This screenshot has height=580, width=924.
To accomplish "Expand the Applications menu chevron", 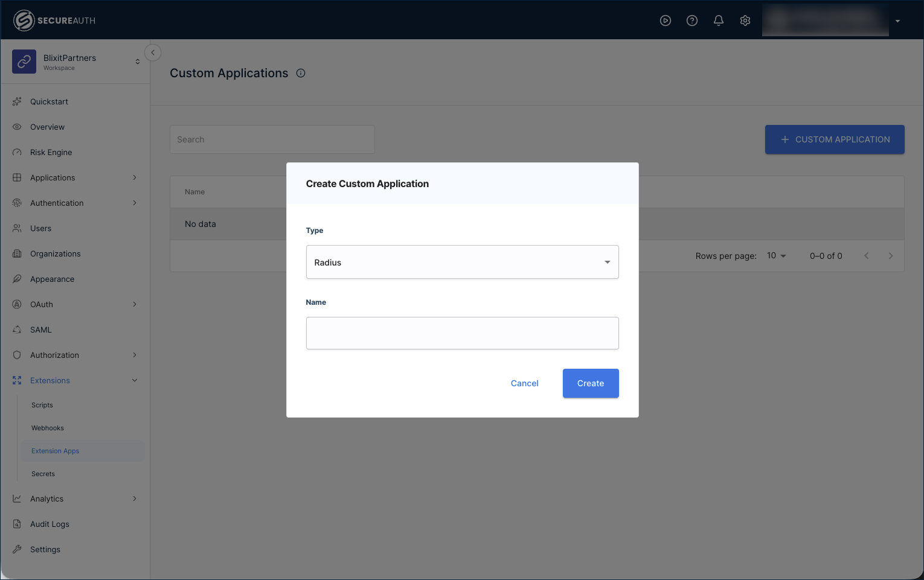I will point(135,177).
